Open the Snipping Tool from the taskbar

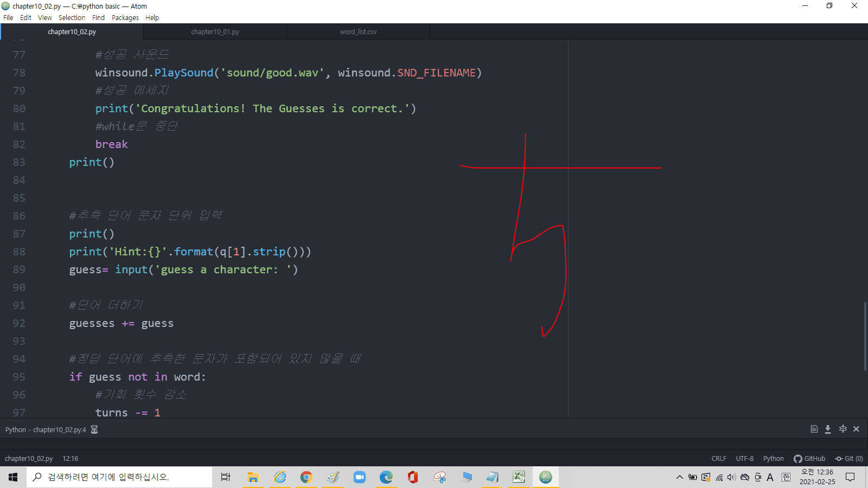[439, 477]
